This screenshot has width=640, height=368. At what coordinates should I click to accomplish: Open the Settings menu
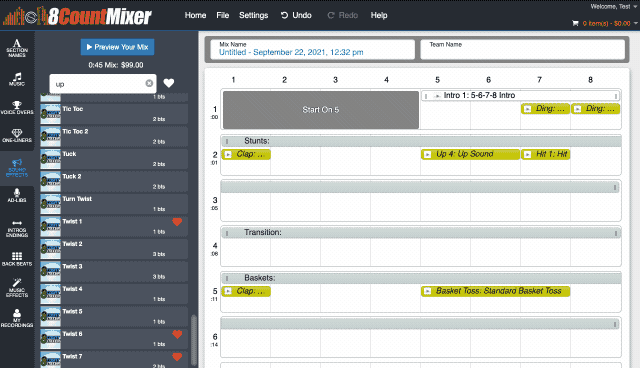[x=253, y=15]
